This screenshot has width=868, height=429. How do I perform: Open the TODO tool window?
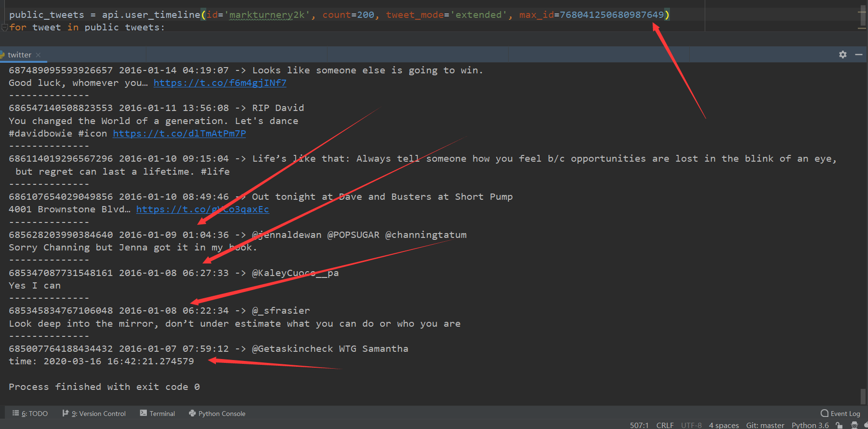[30, 414]
